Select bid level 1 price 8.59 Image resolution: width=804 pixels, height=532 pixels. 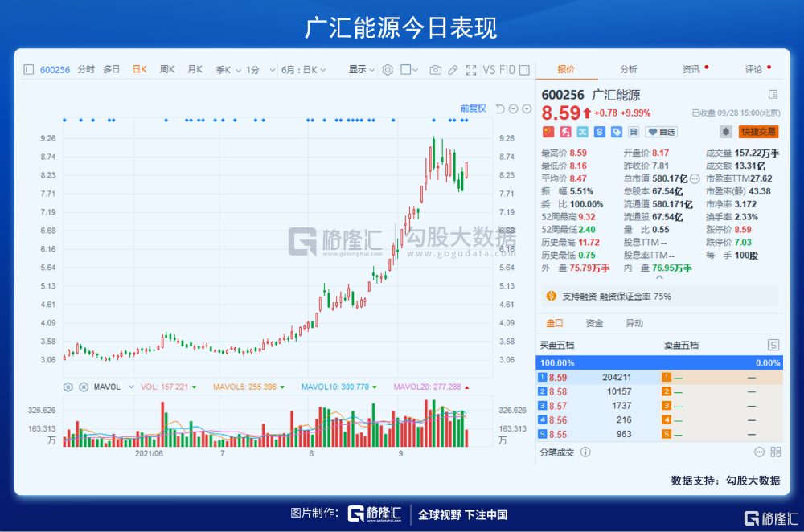click(558, 378)
